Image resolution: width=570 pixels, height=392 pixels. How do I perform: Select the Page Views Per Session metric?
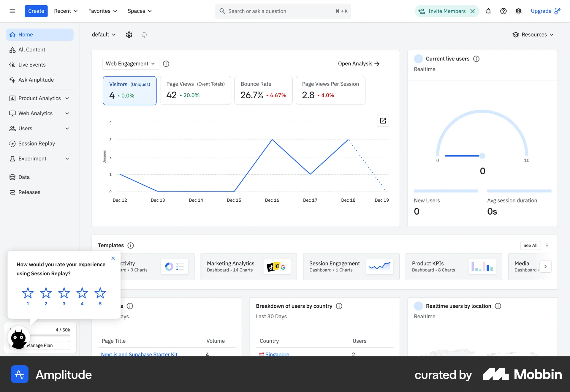(330, 90)
